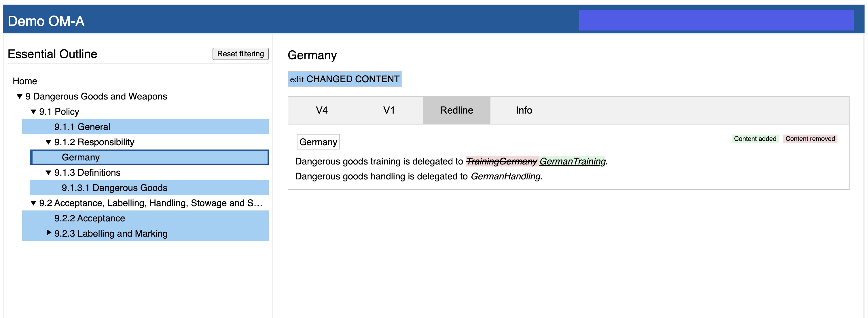Image resolution: width=868 pixels, height=318 pixels.
Task: Click the edit CHANGED CONTENT badge
Action: (x=344, y=79)
